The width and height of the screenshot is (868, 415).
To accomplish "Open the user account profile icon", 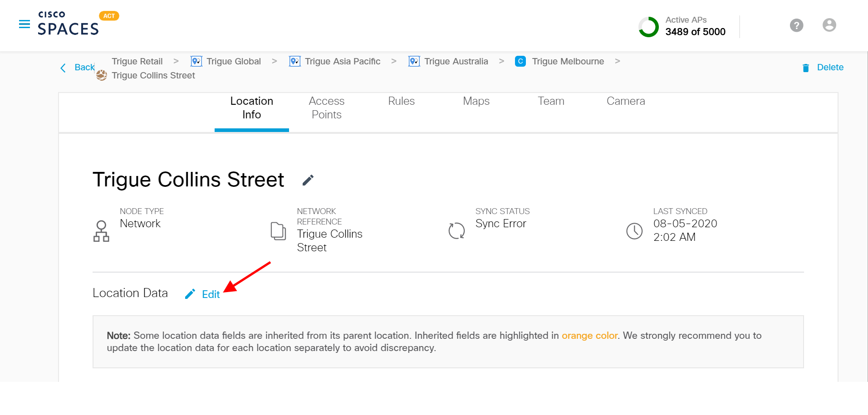I will (x=829, y=25).
